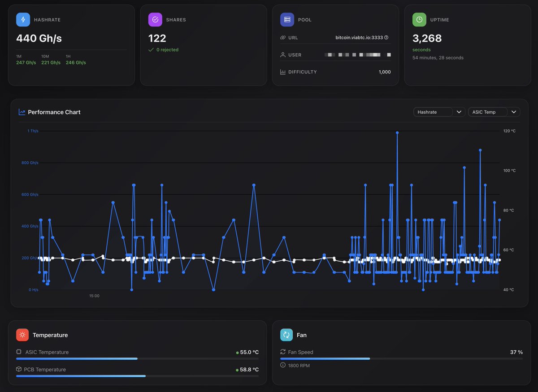This screenshot has height=392, width=538.
Task: Click the 37 % fan speed value
Action: coord(516,352)
